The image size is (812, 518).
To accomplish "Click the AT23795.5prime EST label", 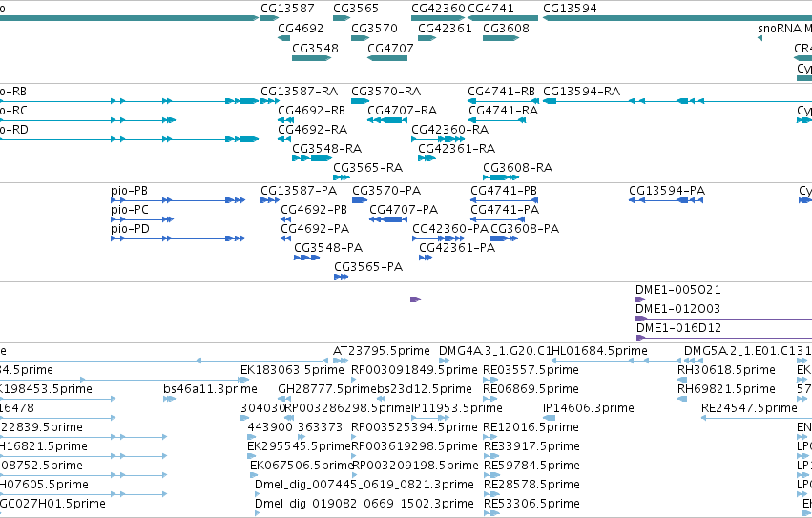I will [x=381, y=351].
